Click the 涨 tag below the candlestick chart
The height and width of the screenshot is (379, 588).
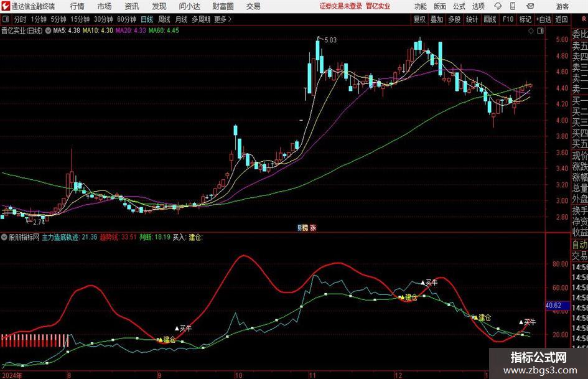pyautogui.click(x=313, y=228)
